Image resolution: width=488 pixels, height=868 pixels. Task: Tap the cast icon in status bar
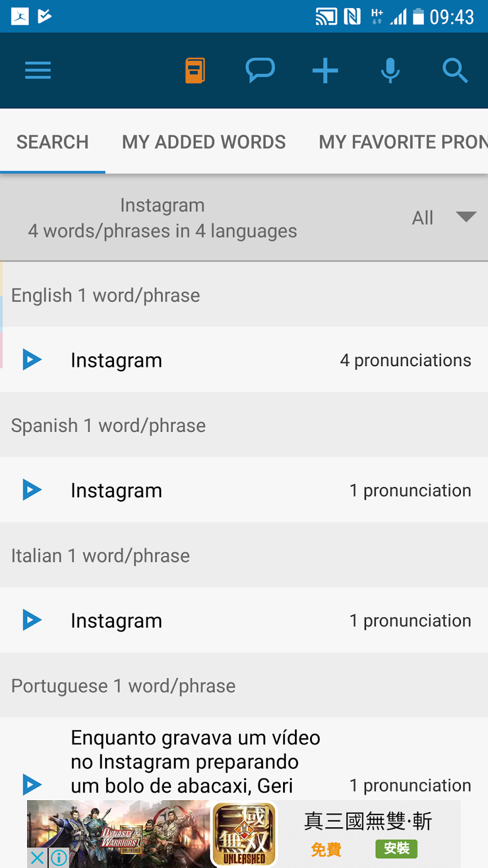click(x=326, y=16)
